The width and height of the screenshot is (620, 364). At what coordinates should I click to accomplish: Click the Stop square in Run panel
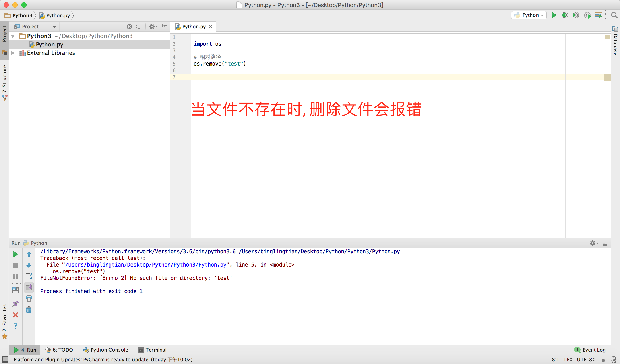tap(15, 265)
